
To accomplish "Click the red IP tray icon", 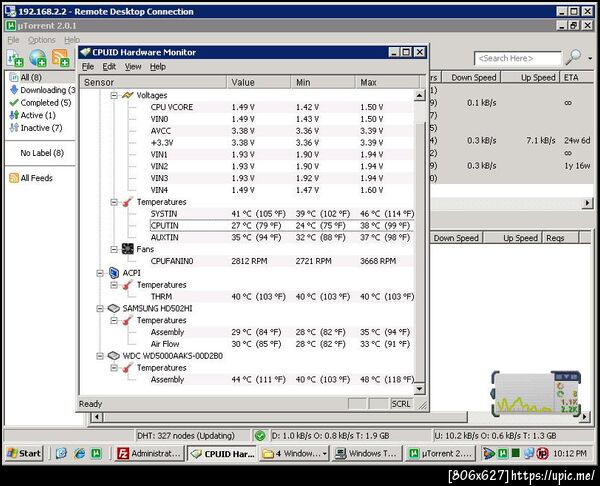I will tap(542, 454).
